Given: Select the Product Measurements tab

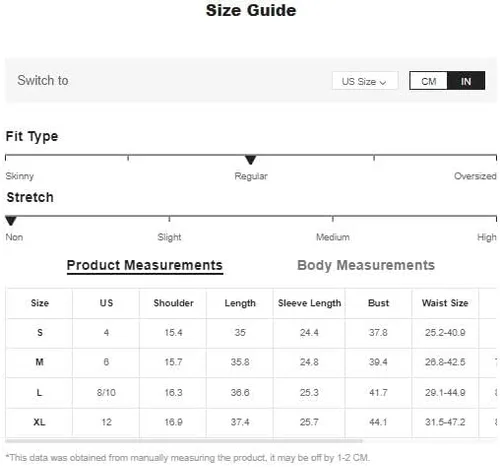Looking at the screenshot, I should click(145, 266).
